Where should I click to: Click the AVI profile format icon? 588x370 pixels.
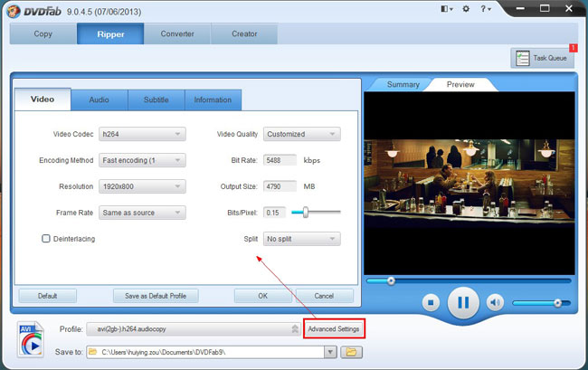point(31,339)
